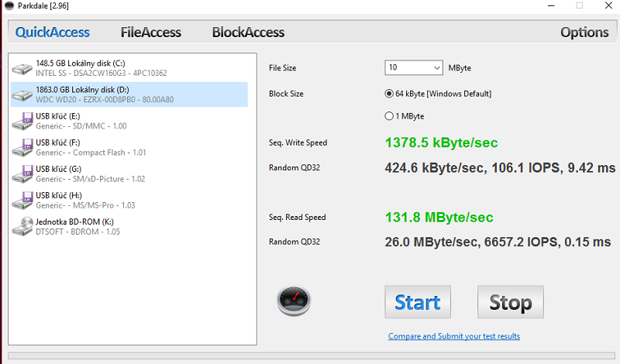Click the C: local disk drive icon
This screenshot has width=620, height=364.
22,68
